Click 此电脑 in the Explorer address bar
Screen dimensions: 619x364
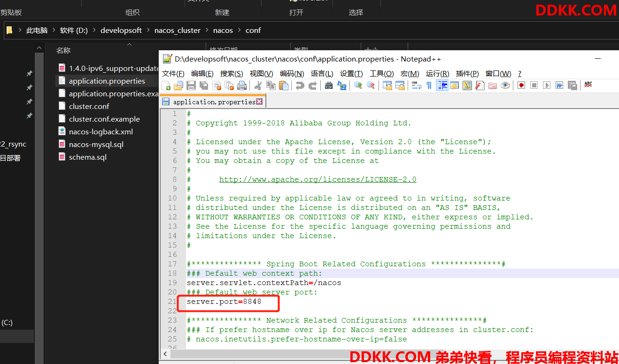[x=37, y=30]
